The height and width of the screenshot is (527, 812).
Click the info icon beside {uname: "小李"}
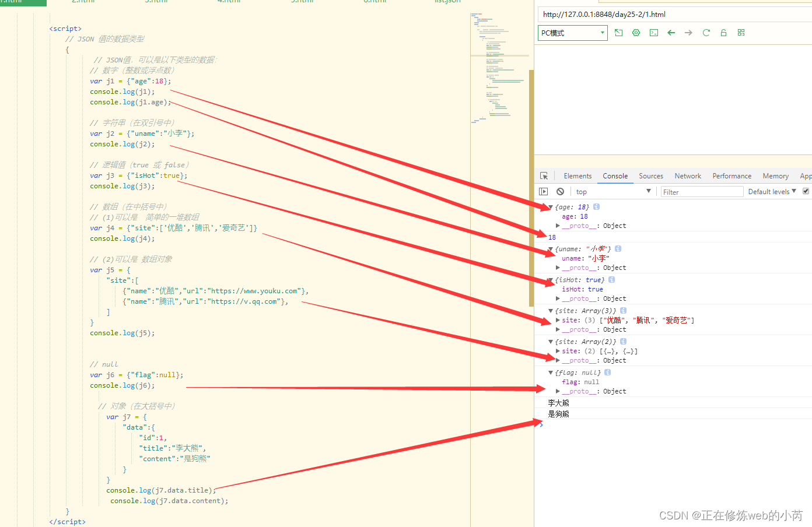(x=618, y=249)
